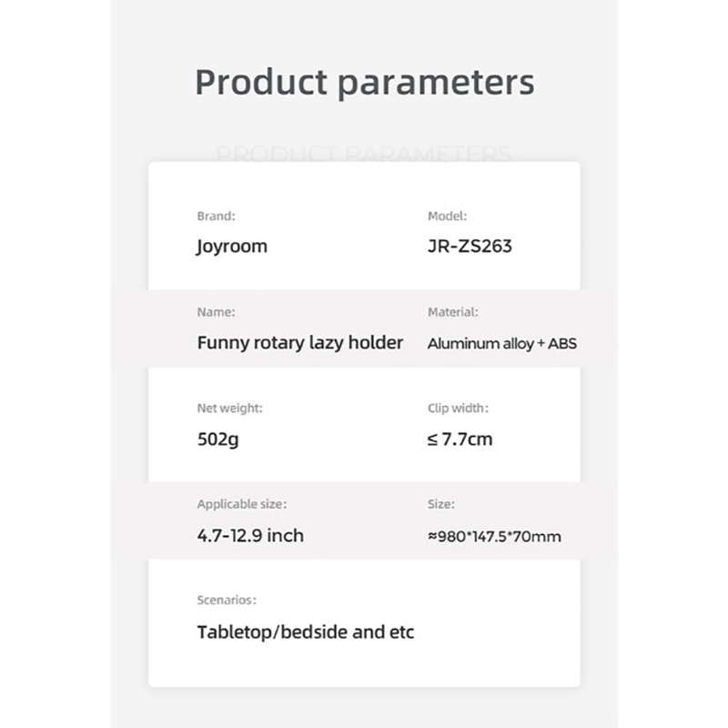Select "Aluminum alloy + ABS" value
The width and height of the screenshot is (728, 728).
click(501, 344)
